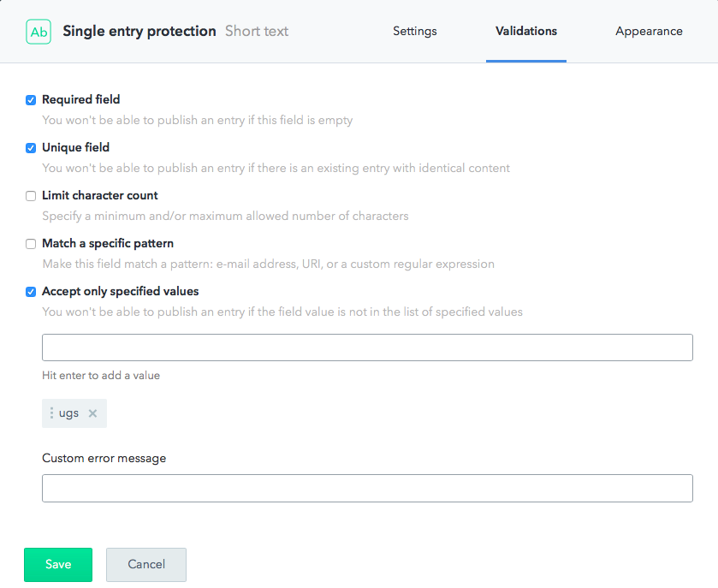Enable the Limit character count checkbox

(x=31, y=196)
